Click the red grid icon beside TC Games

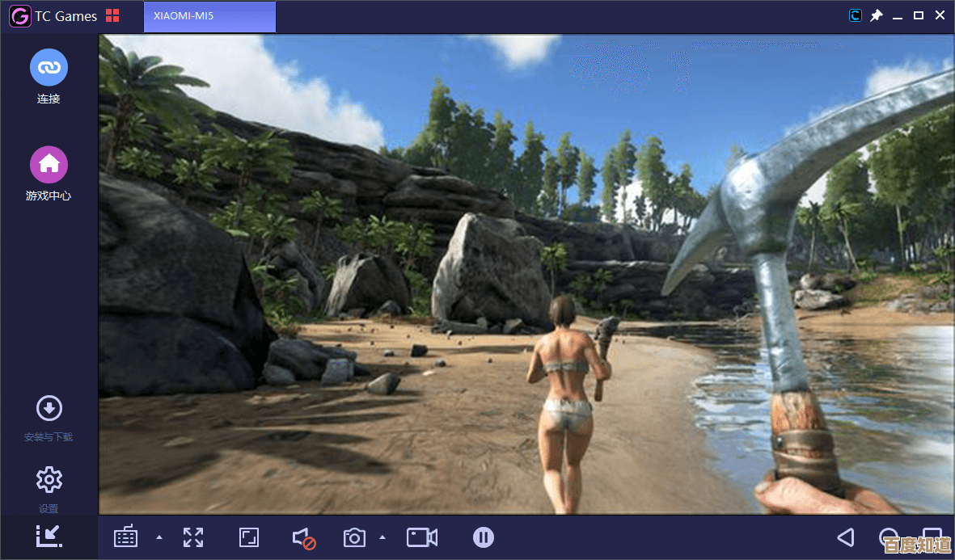[x=112, y=16]
